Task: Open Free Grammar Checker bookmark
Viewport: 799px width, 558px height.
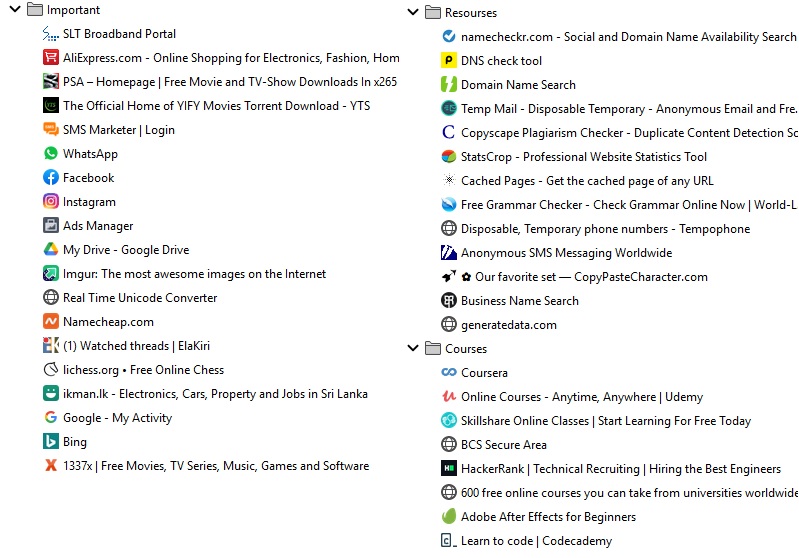Action: tap(628, 205)
